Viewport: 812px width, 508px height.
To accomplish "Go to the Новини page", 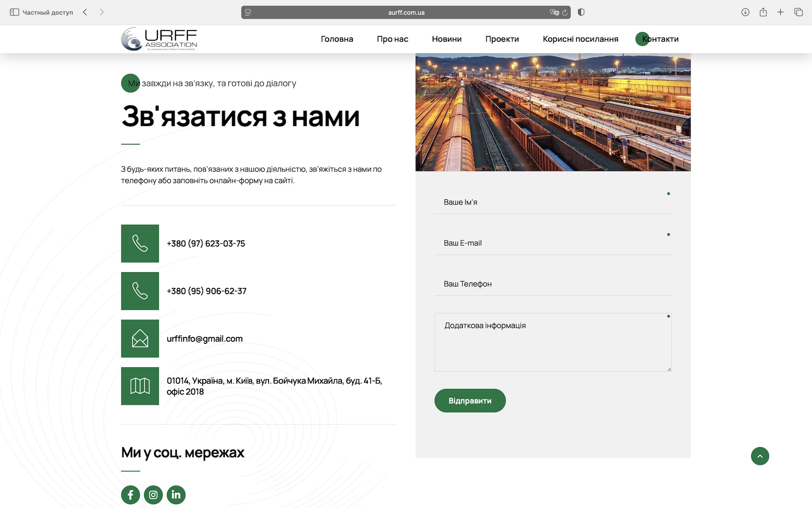I will click(x=447, y=39).
